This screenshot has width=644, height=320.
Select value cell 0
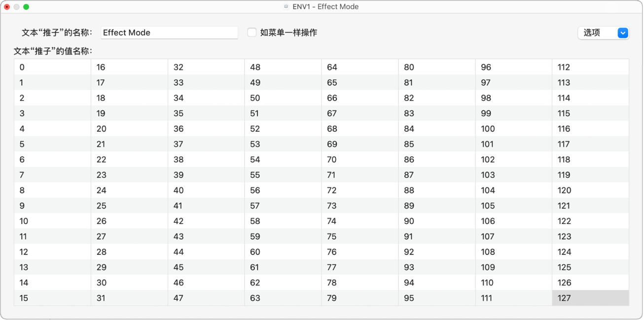pos(52,67)
